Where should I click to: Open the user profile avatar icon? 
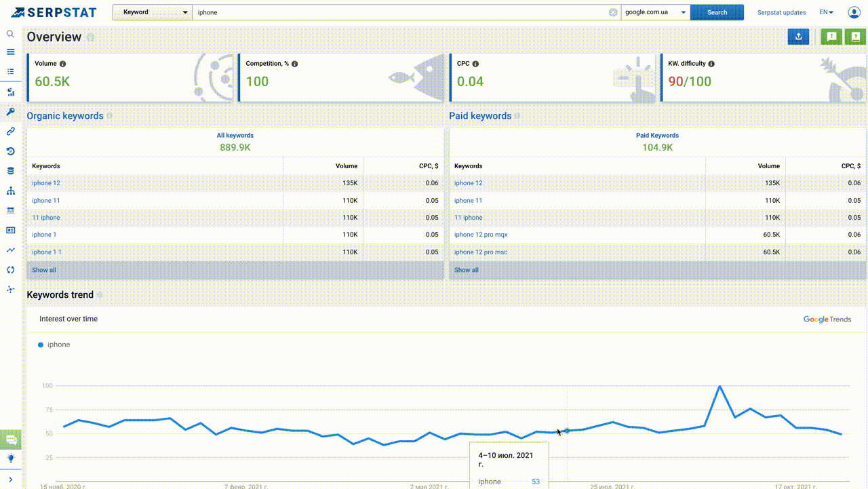(854, 12)
